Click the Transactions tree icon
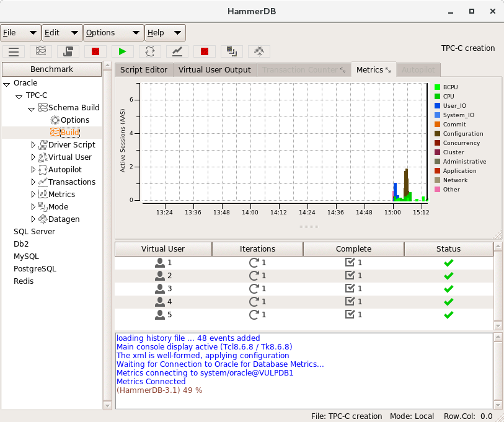The height and width of the screenshot is (422, 504). (42, 182)
